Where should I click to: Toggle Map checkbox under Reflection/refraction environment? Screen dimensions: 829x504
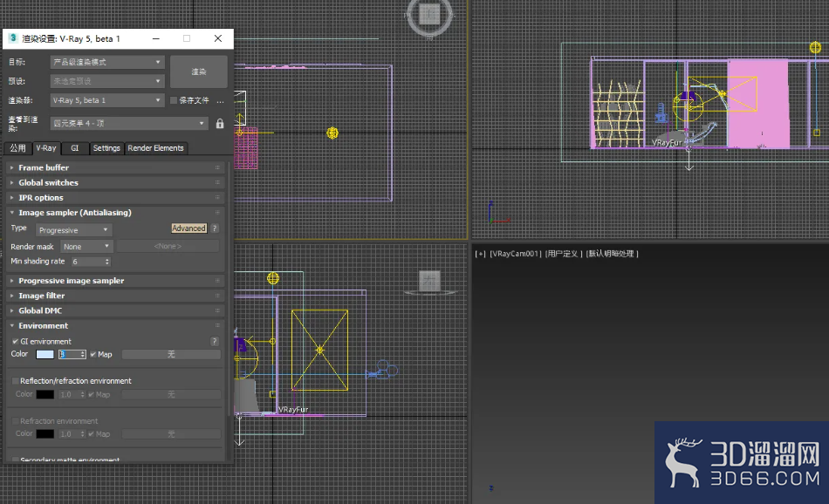tap(92, 395)
